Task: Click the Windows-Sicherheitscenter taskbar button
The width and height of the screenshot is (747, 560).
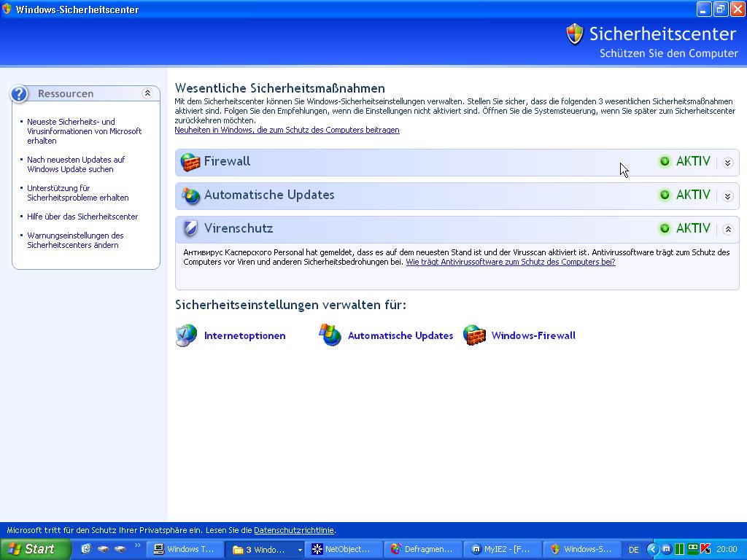Action: [581, 550]
